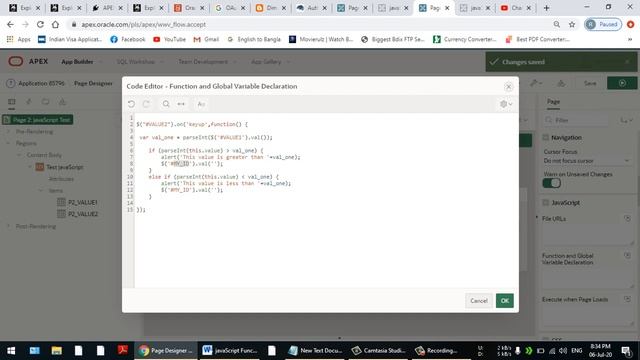
Task: Click the property Filter field
Action: (x=577, y=120)
